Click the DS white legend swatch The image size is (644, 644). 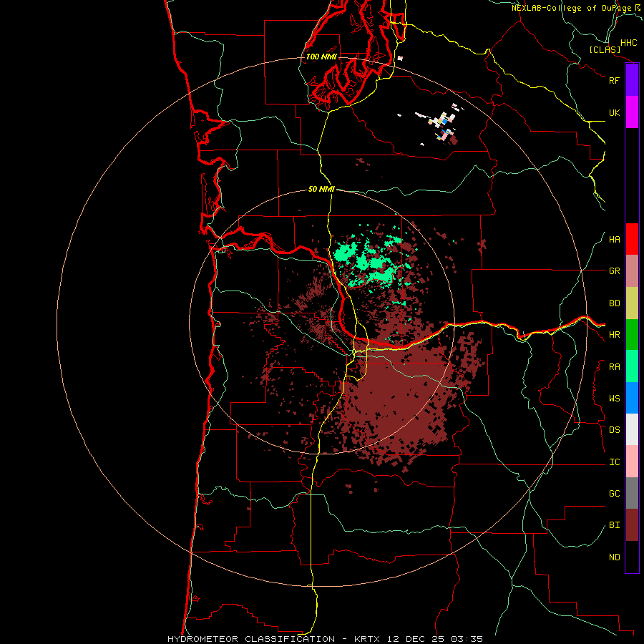(632, 429)
